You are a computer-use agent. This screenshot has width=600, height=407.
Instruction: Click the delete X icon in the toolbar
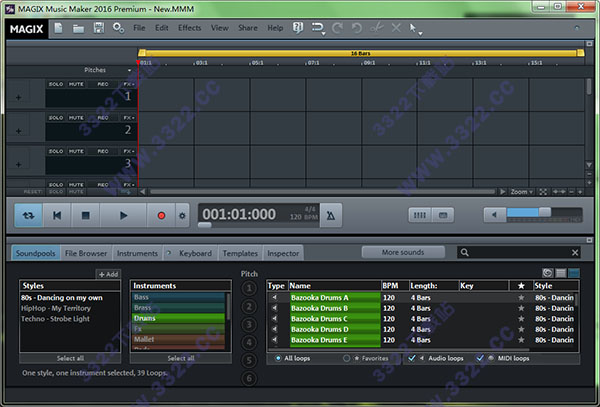point(396,28)
